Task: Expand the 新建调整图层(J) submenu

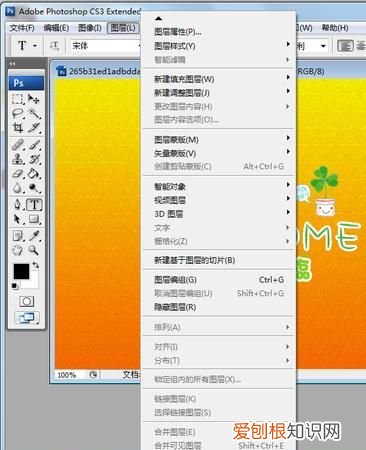Action: pos(219,93)
